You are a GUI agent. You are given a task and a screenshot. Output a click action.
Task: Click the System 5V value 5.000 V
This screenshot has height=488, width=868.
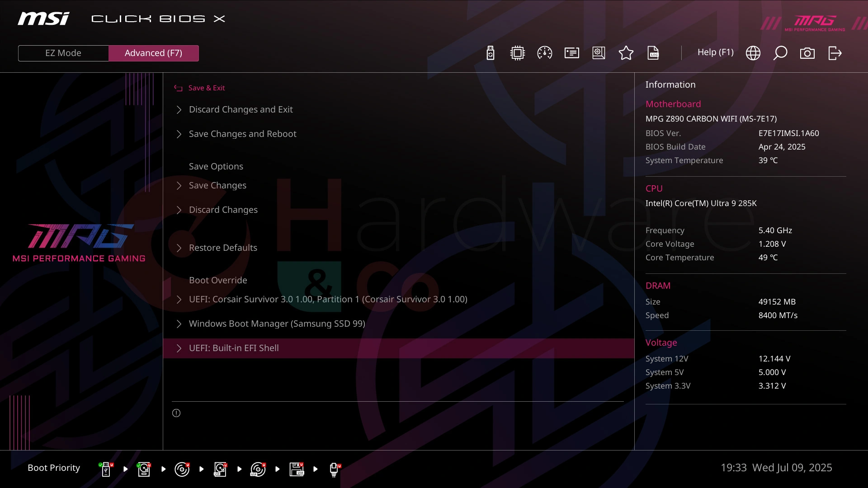pyautogui.click(x=772, y=372)
